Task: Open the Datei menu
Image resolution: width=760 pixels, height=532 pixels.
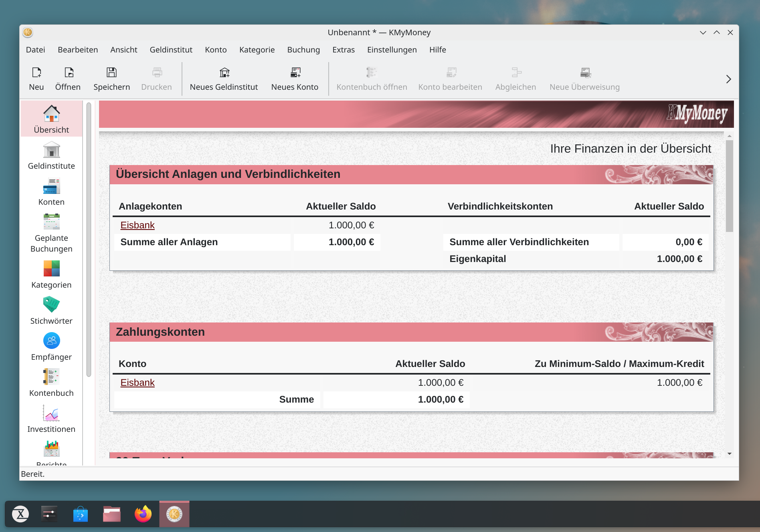Action: click(x=36, y=50)
